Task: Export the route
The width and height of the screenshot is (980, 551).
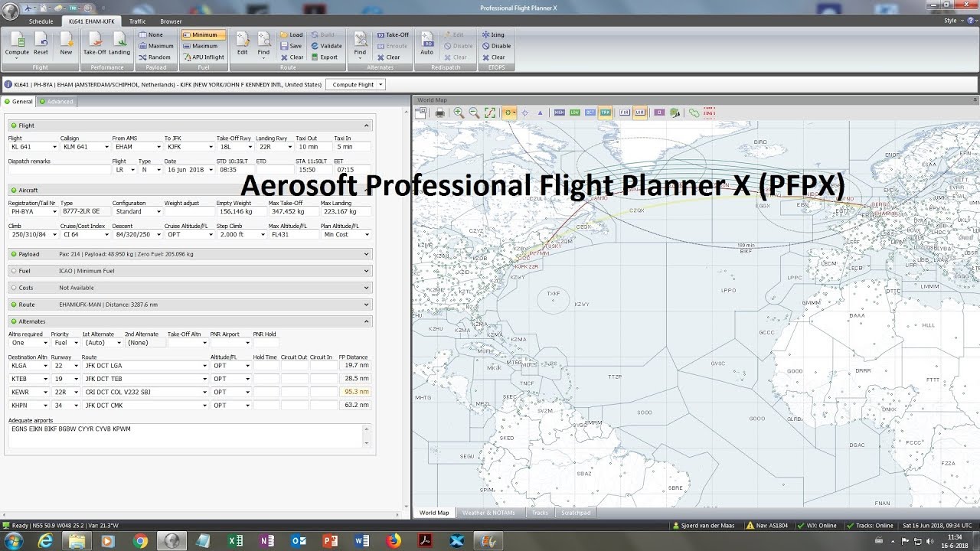Action: (324, 57)
